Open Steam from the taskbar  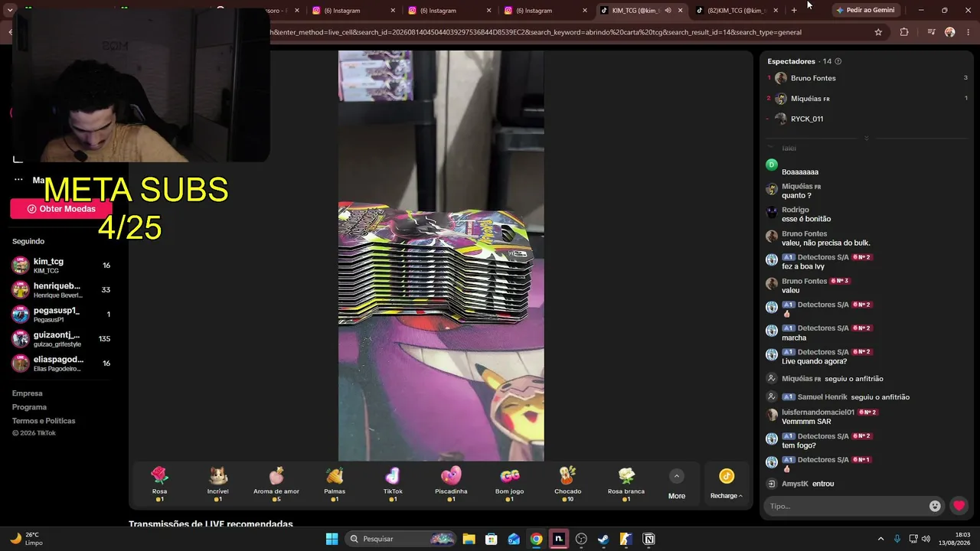click(x=603, y=539)
